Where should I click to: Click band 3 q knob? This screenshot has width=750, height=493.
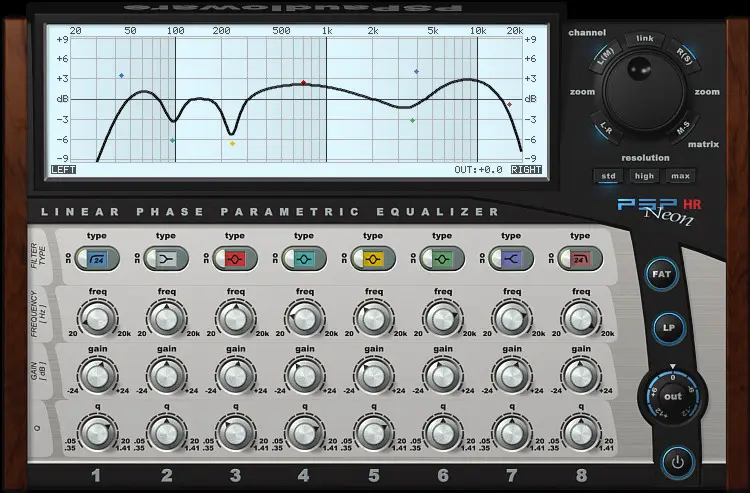[235, 433]
